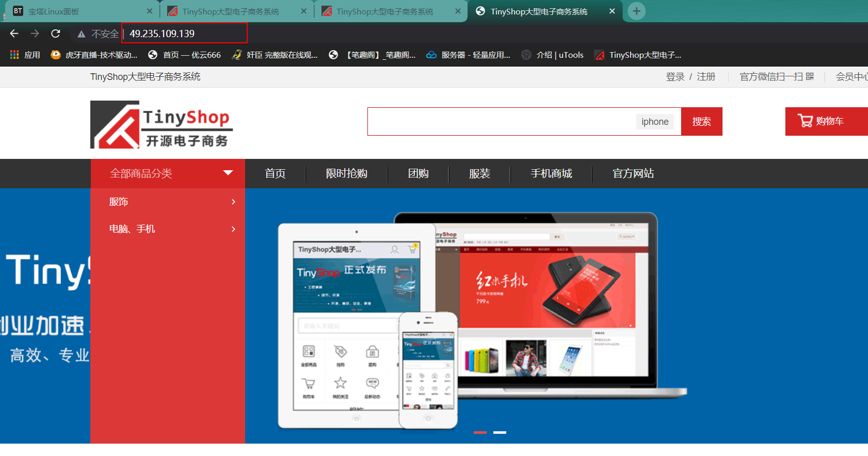Open 限时抢购 flash sale menu item
The image size is (868, 456).
(x=347, y=173)
